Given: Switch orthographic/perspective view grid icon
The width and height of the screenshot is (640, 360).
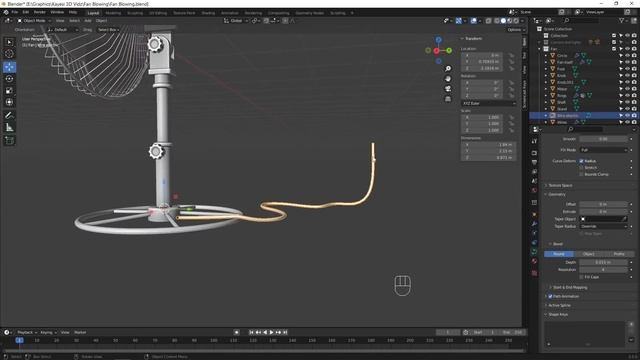Looking at the screenshot, I should click(x=448, y=99).
